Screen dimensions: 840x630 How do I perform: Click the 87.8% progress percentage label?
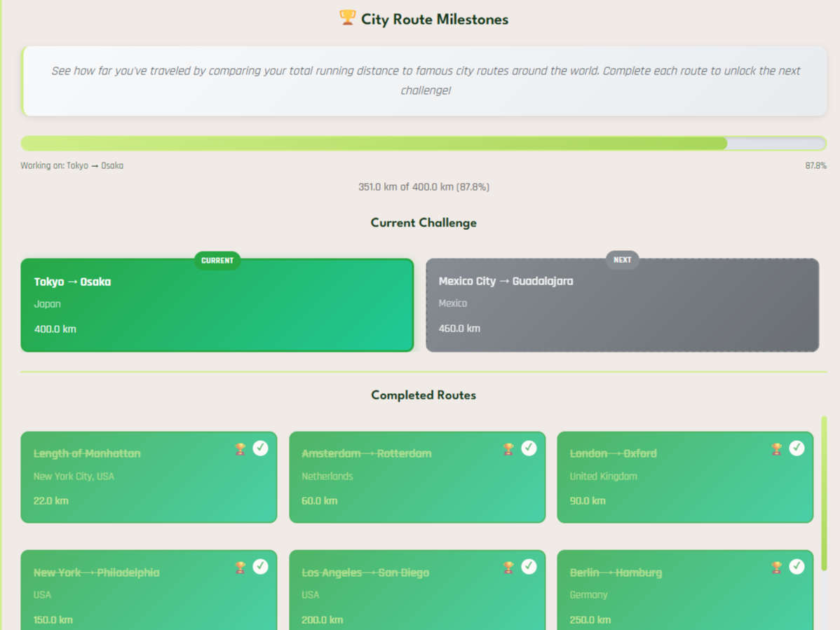[815, 166]
